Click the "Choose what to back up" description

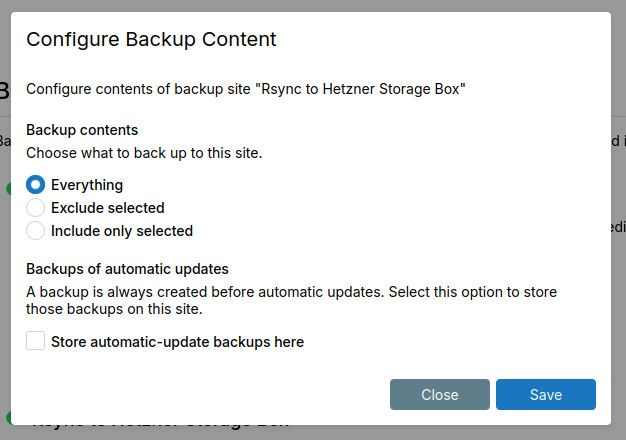pos(144,153)
